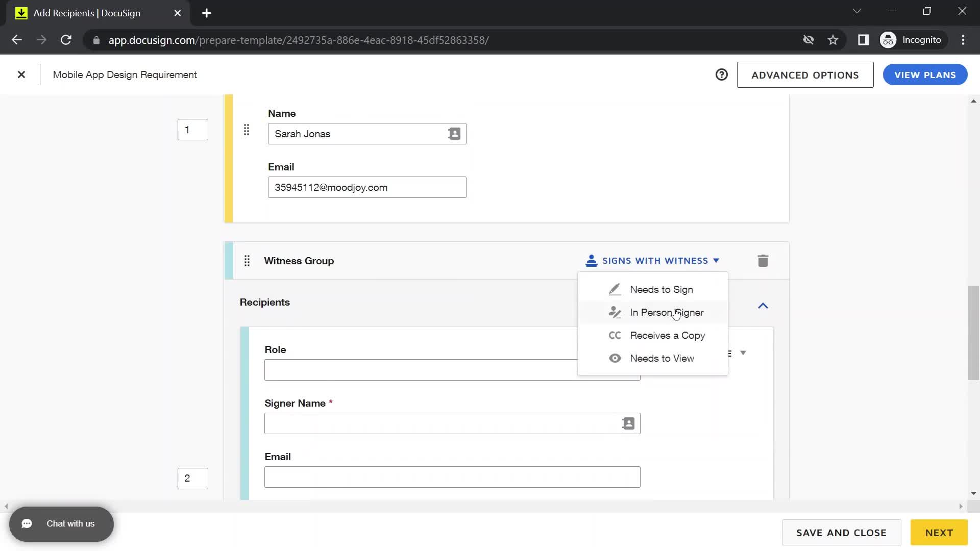Click the drag handle icon for Witness Group
This screenshot has width=980, height=551.
coord(247,260)
